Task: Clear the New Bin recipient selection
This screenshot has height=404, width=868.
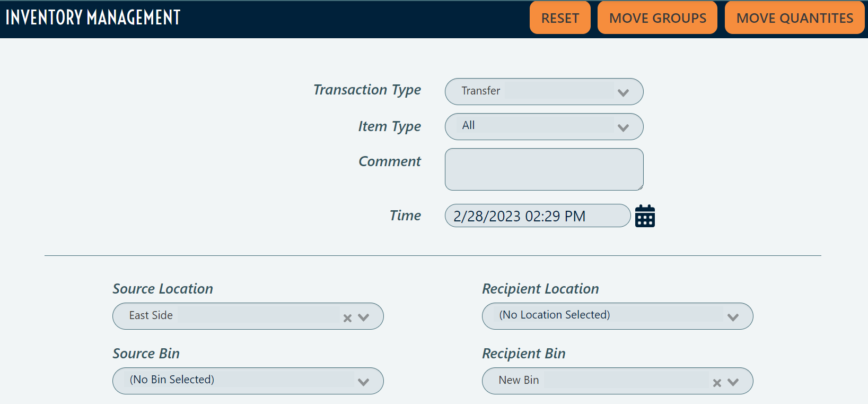Action: [717, 382]
